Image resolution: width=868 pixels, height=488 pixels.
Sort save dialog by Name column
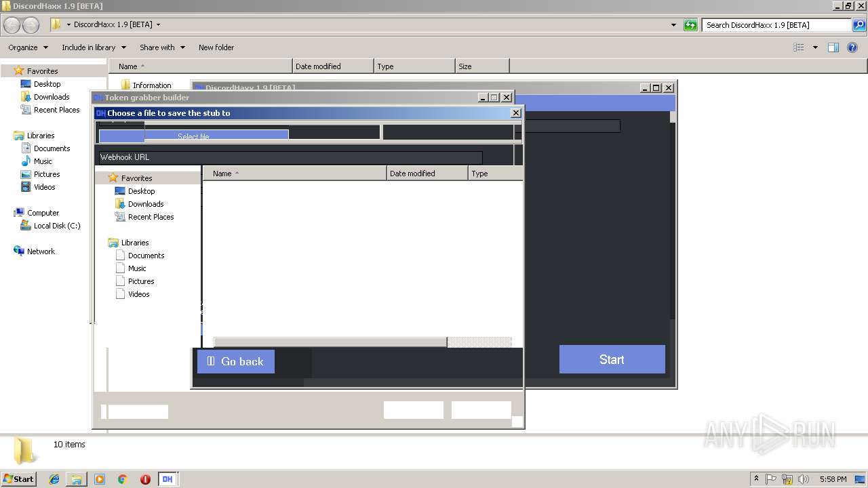coord(294,174)
